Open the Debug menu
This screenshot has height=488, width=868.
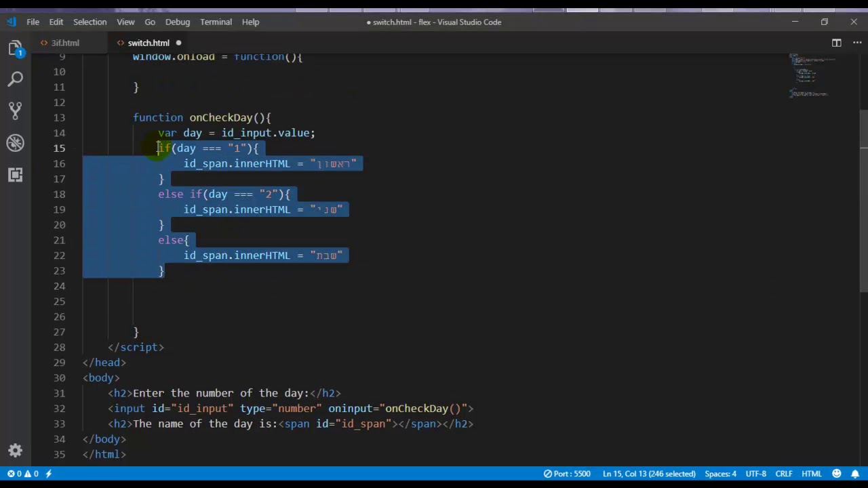coord(178,22)
